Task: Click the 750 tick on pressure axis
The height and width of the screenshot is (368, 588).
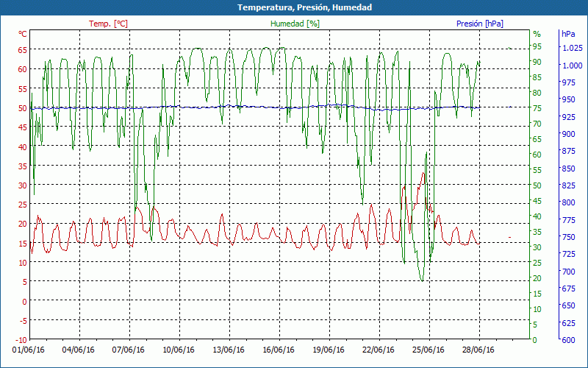Action: 568,237
